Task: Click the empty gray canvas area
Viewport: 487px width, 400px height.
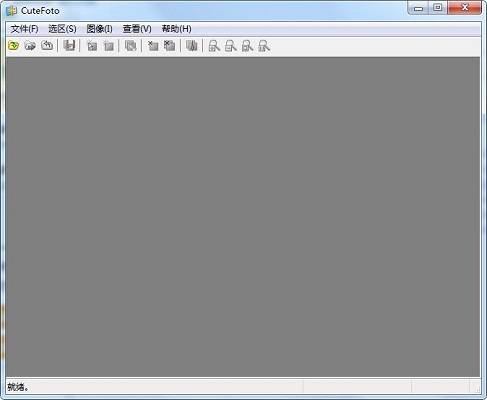Action: [243, 217]
